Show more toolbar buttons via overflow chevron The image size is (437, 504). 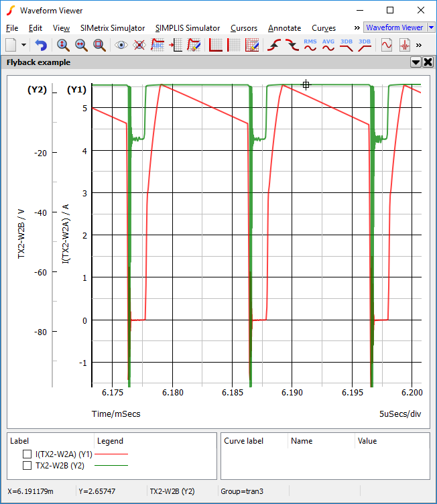(419, 45)
